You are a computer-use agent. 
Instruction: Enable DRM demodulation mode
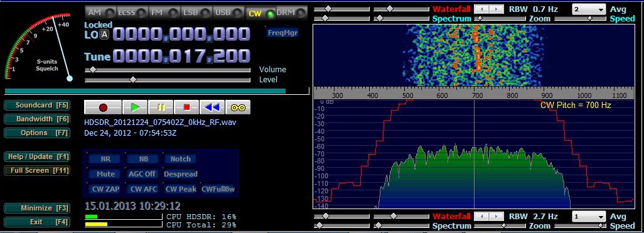(291, 13)
